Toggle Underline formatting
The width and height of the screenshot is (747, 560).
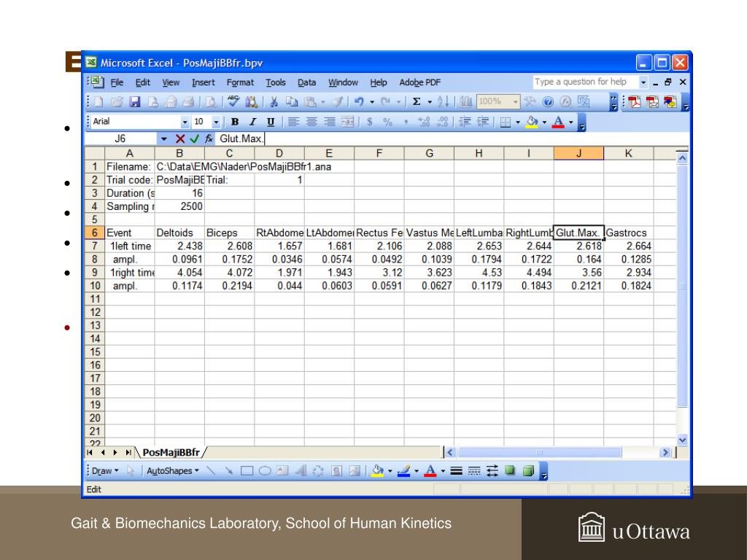271,122
